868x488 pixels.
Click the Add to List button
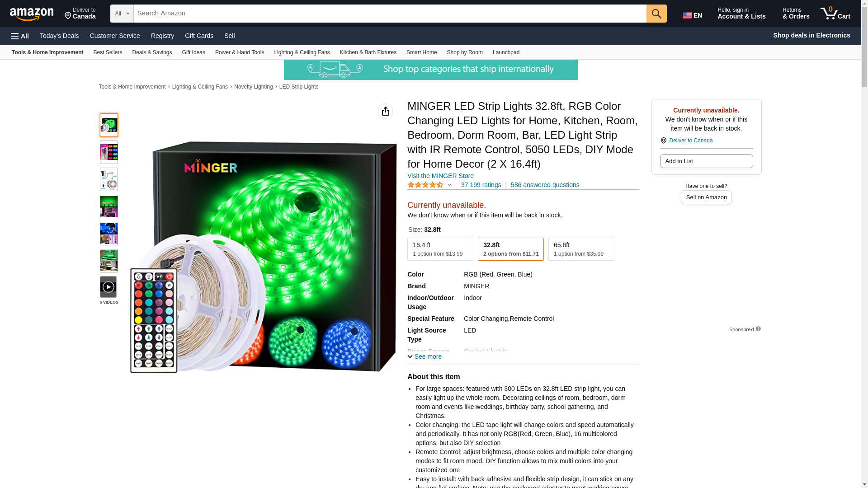point(706,161)
